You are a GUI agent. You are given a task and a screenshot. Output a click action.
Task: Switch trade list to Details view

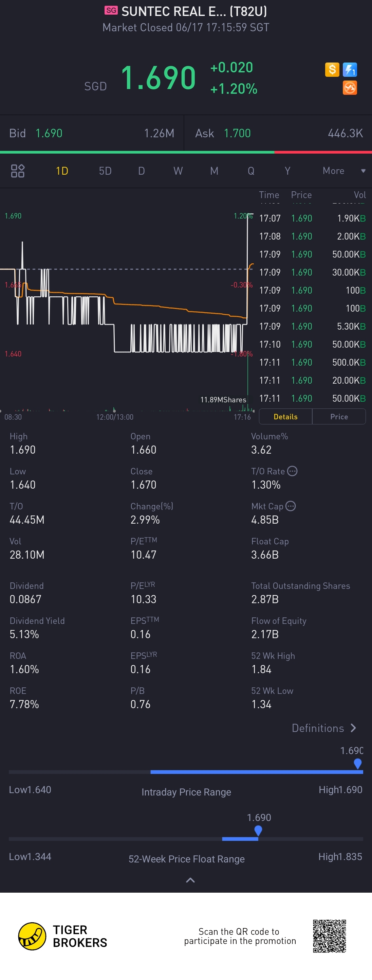click(285, 417)
